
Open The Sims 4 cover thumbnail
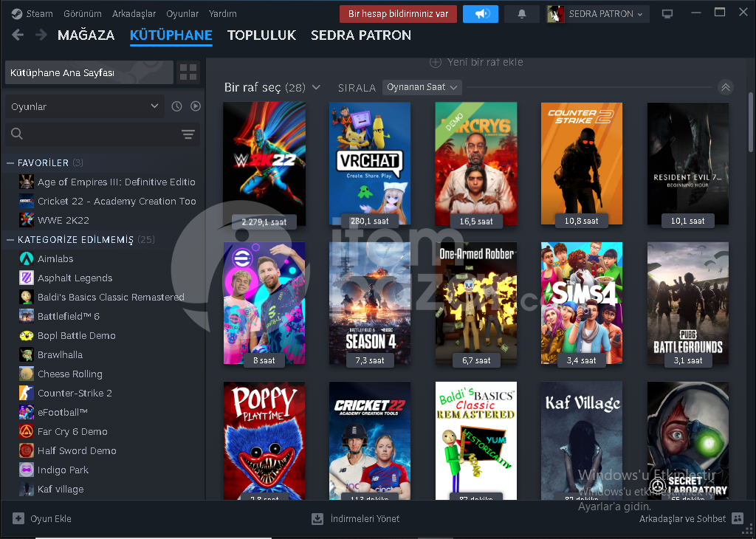pos(582,303)
